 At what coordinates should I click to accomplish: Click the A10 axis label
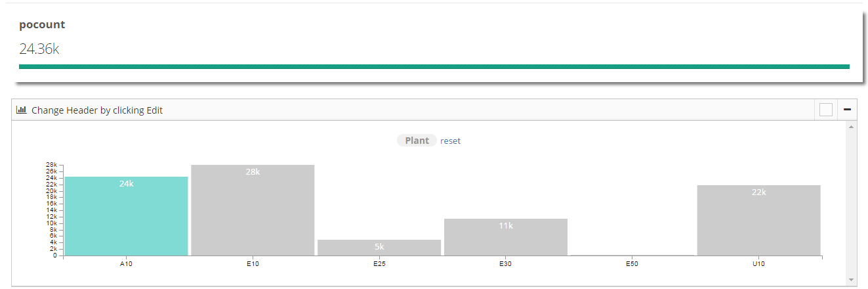pos(126,263)
